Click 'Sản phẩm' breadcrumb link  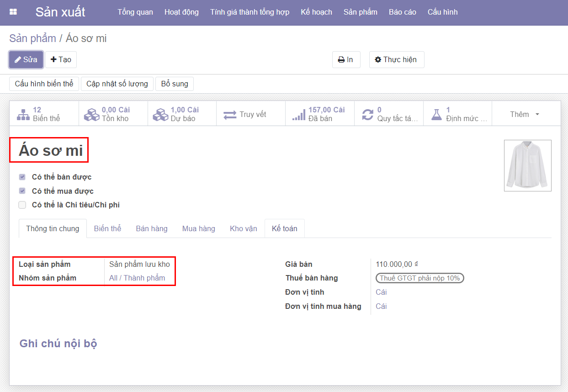click(32, 38)
